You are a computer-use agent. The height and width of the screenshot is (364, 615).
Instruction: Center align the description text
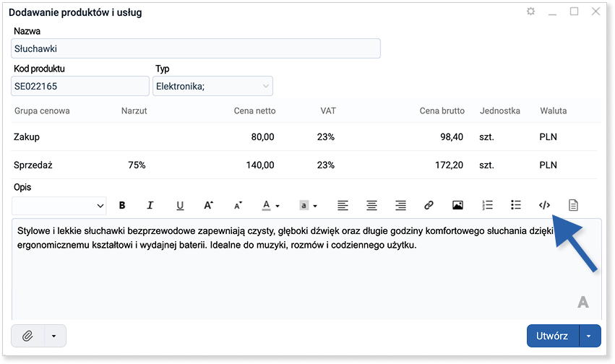pos(371,206)
